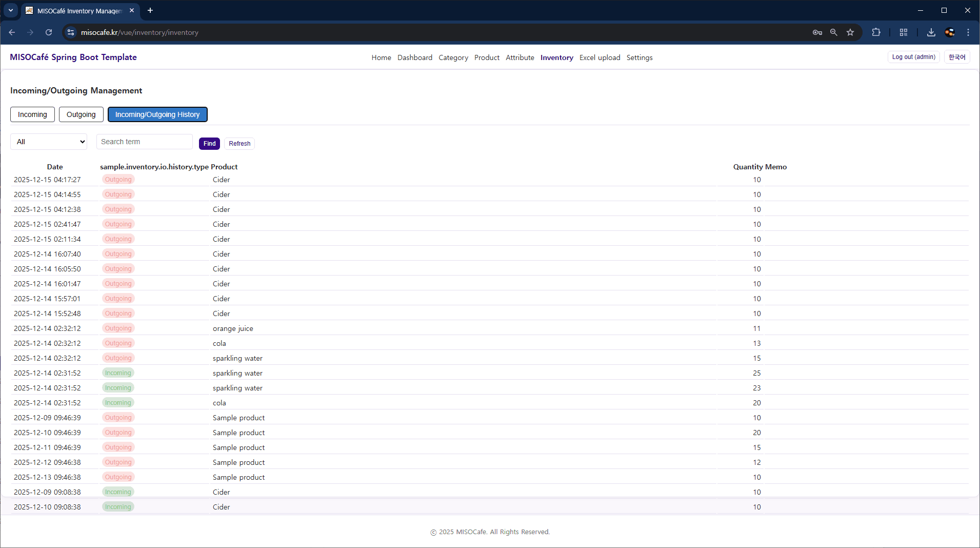
Task: Click the QR code sharing icon
Action: point(904,32)
